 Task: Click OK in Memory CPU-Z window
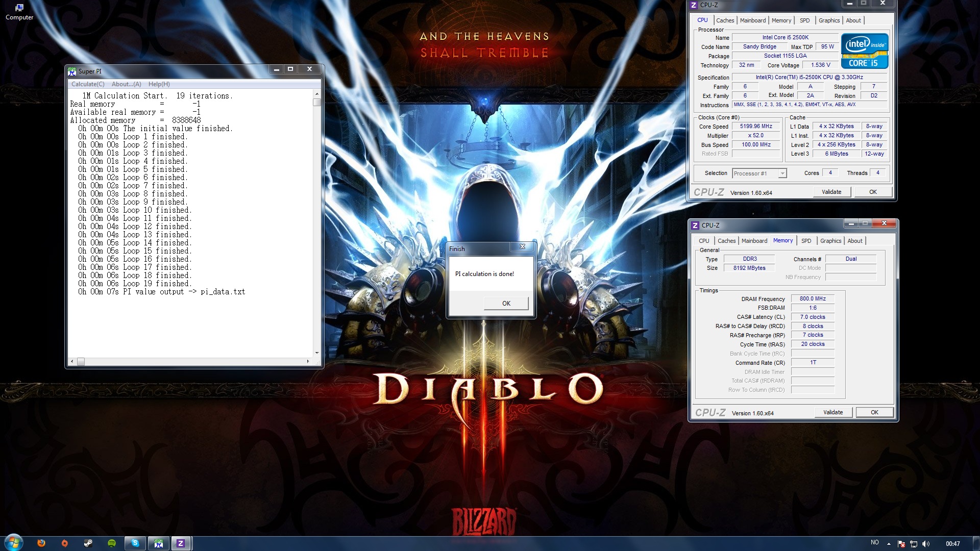click(874, 412)
